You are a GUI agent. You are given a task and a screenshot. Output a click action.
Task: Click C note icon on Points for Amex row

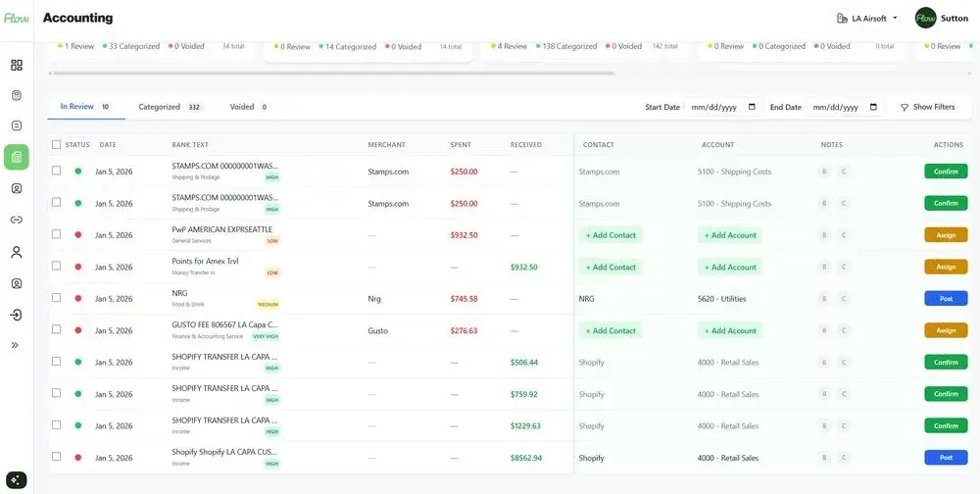(843, 267)
